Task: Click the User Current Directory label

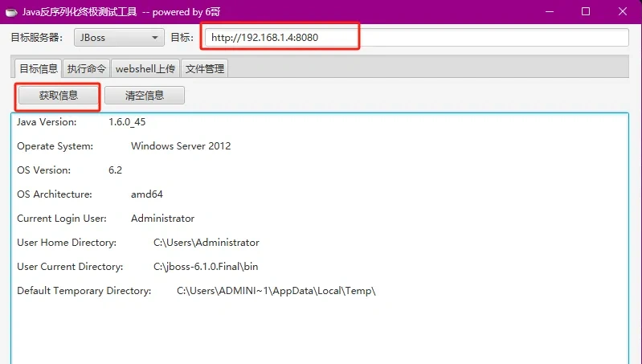Action: click(70, 267)
